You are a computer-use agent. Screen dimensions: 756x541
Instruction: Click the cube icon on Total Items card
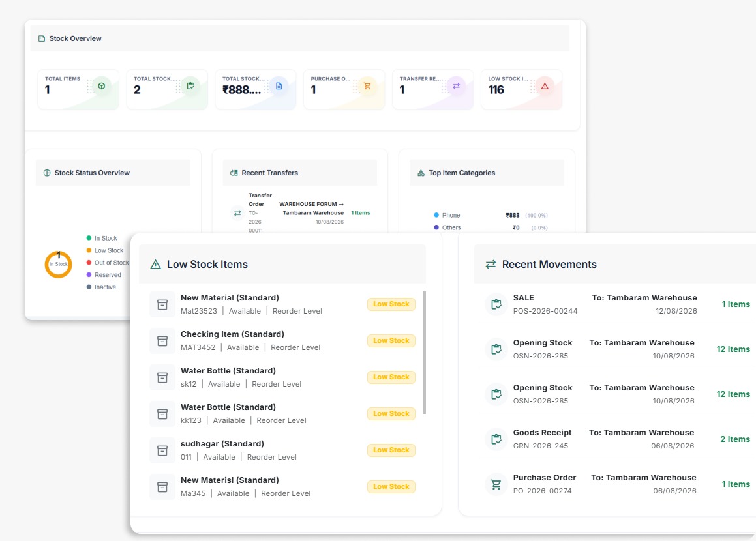[x=102, y=86]
